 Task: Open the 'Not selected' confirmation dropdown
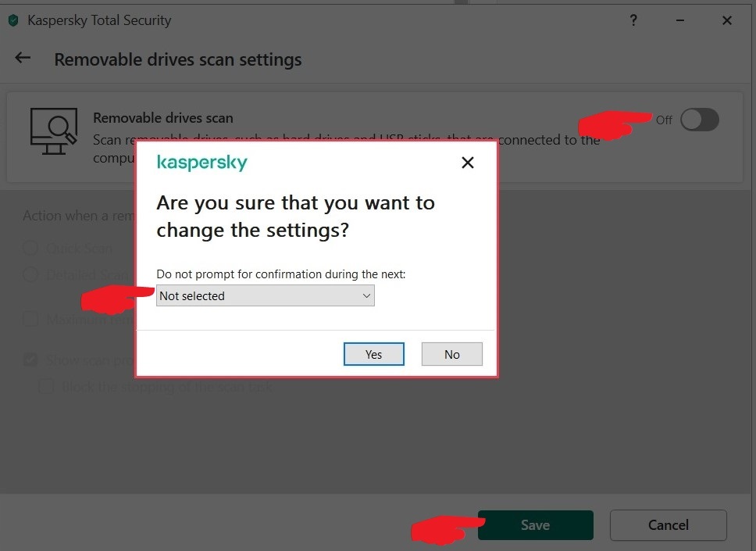click(266, 295)
